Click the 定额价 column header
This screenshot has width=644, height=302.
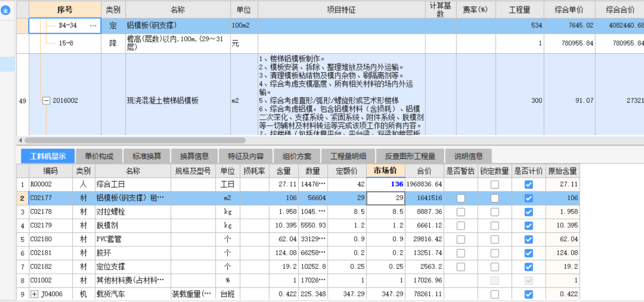347,171
